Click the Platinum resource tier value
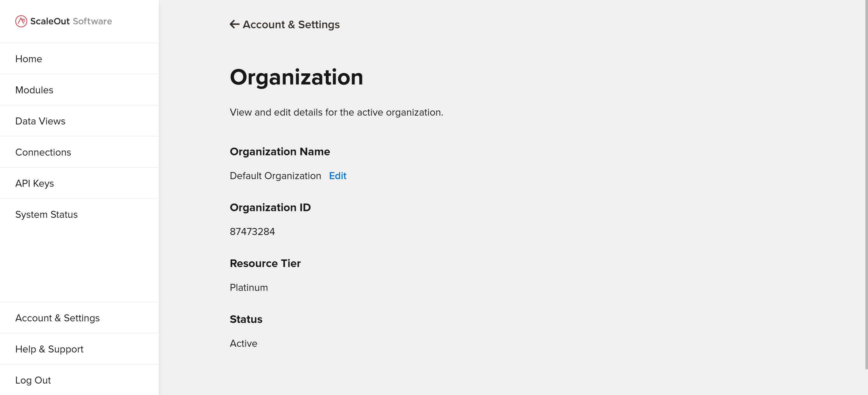Screen dimensions: 868x395 click(249, 288)
